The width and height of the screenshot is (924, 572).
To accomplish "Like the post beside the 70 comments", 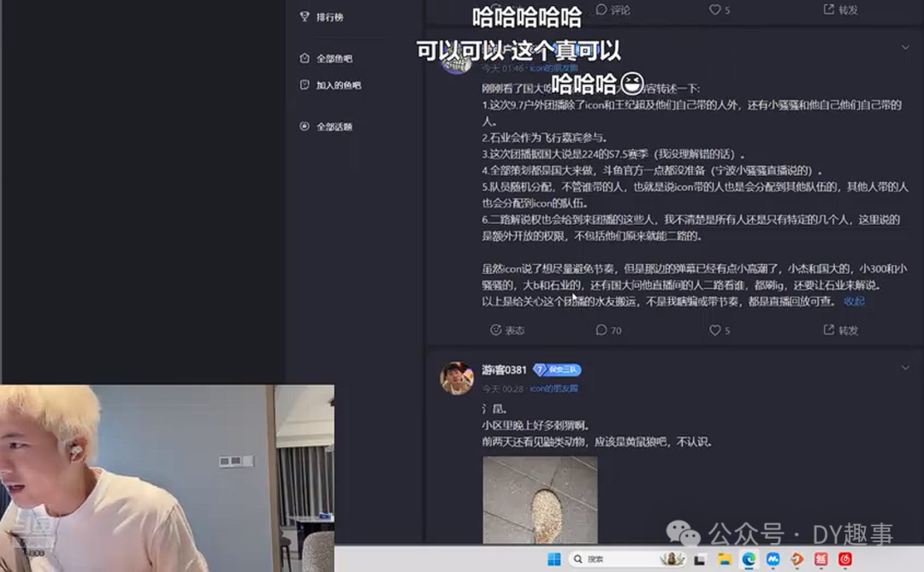I will coord(714,330).
